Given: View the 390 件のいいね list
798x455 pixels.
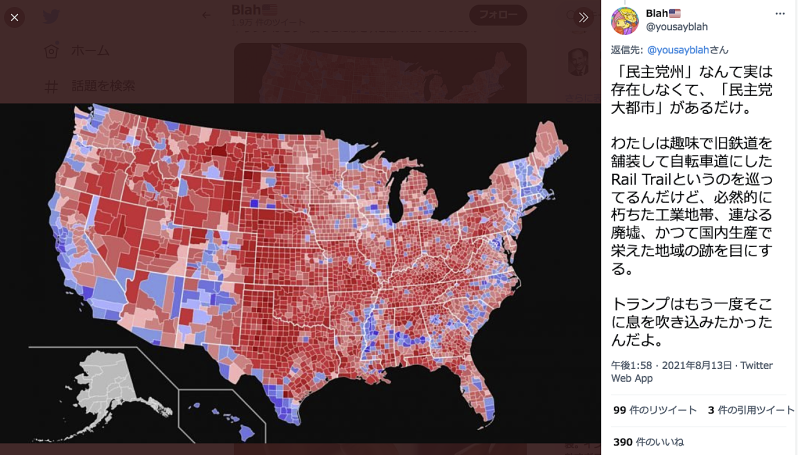Looking at the screenshot, I should (x=648, y=442).
